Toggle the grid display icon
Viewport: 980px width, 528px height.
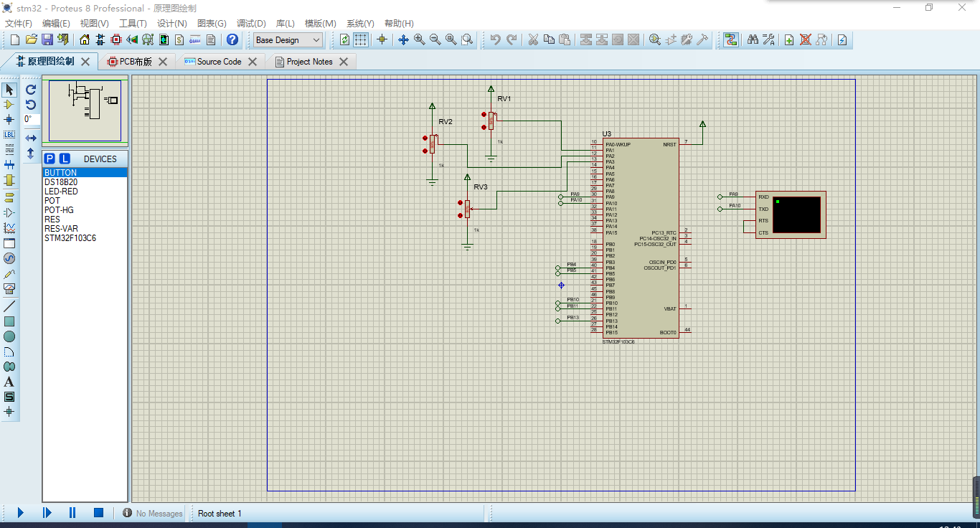(x=360, y=39)
